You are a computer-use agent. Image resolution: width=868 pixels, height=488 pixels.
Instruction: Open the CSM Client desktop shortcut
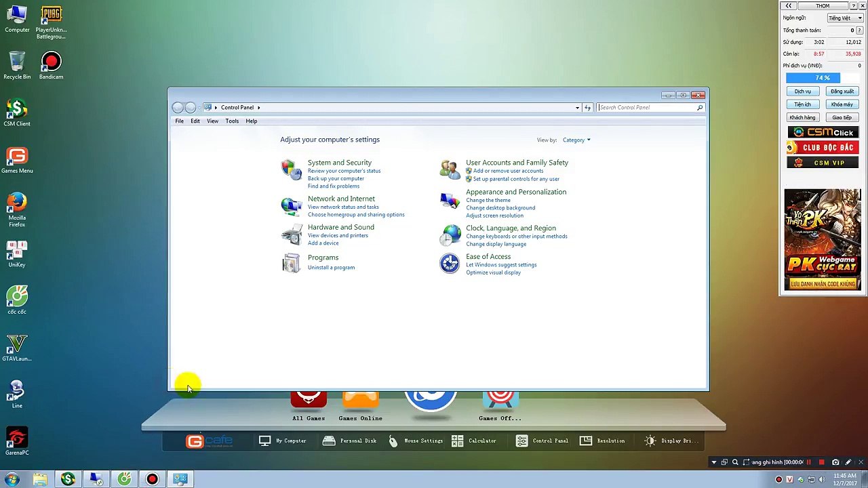pyautogui.click(x=17, y=113)
